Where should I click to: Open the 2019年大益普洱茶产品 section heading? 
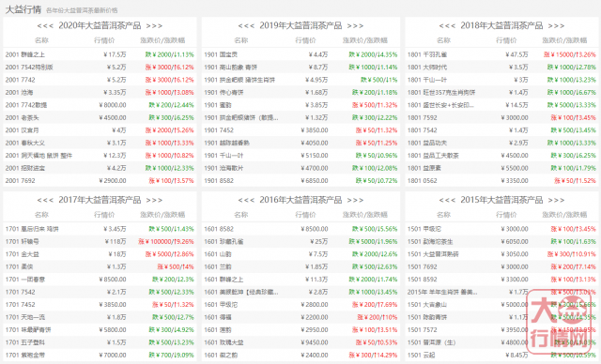(x=300, y=25)
